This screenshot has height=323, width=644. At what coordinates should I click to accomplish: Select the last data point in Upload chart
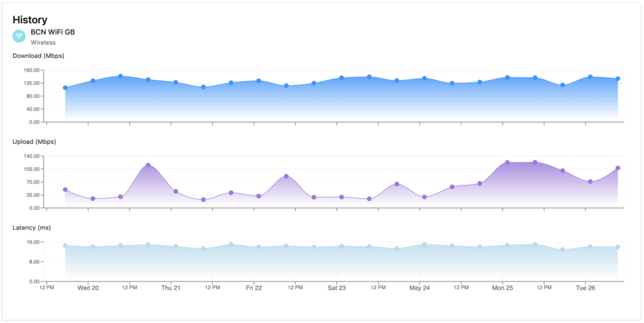618,168
